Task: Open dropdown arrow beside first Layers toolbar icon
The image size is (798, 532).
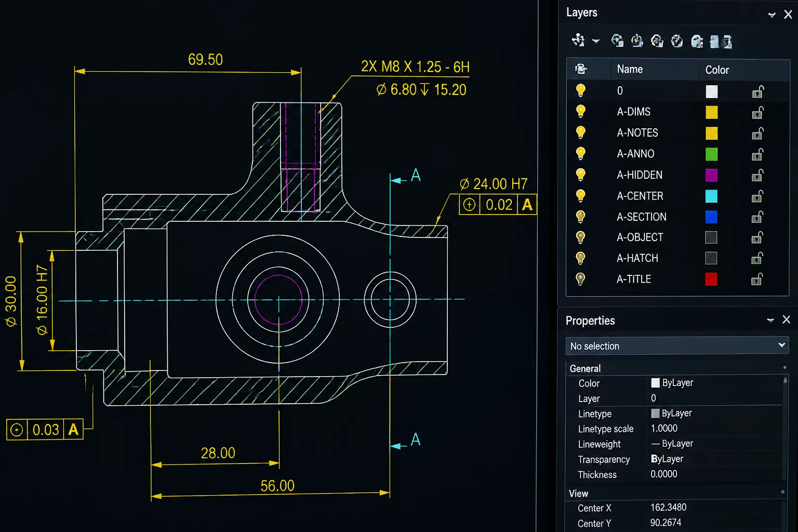Action: (596, 41)
